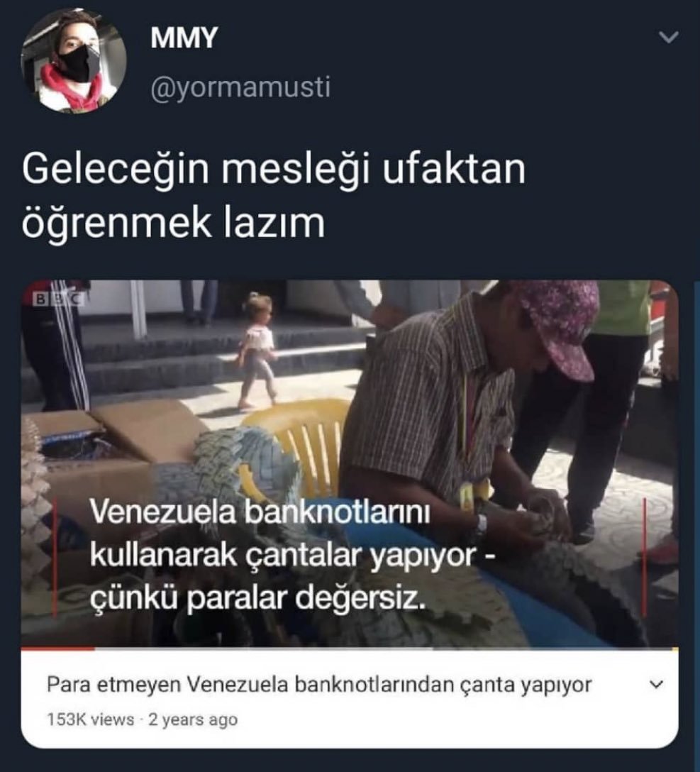Click the "153K views" count

(90, 719)
